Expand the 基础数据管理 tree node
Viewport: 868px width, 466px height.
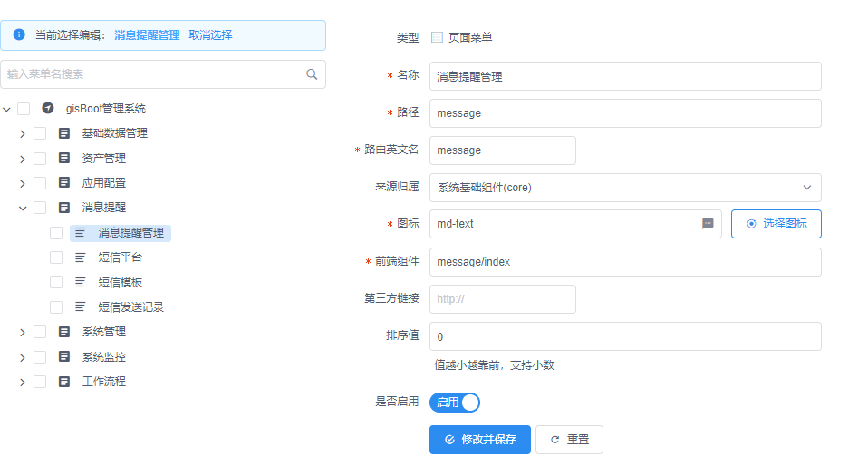23,133
